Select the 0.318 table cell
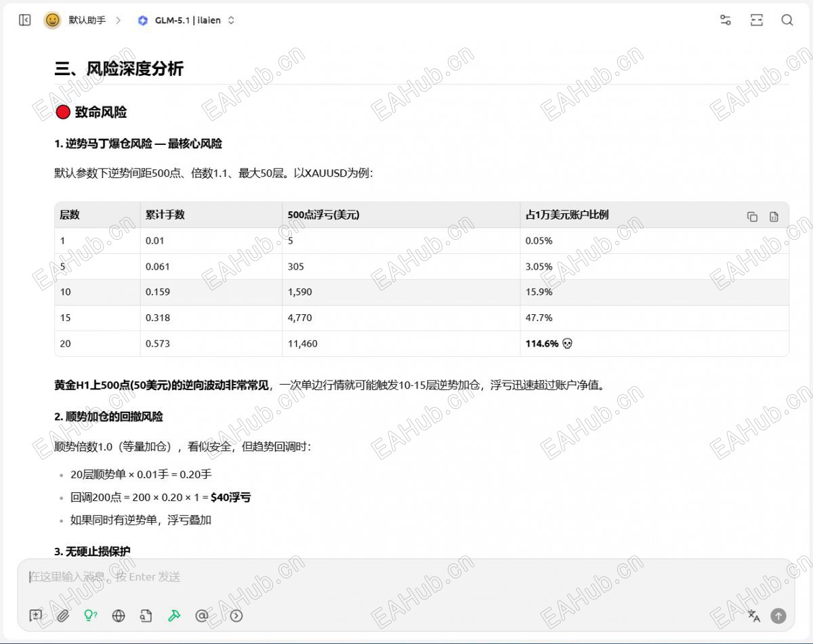813x644 pixels. point(211,318)
